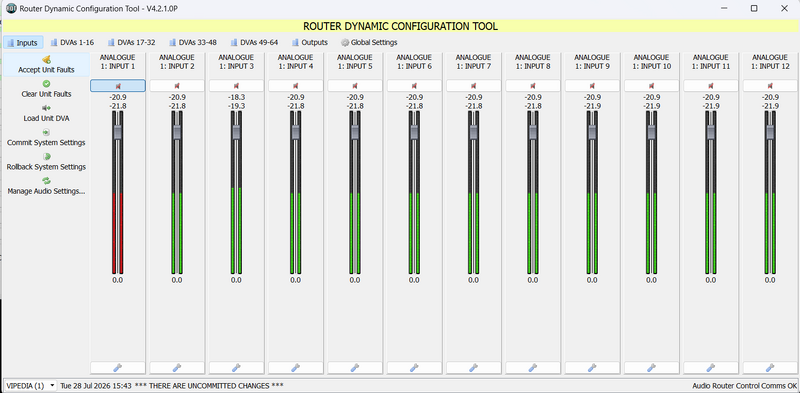Toggle mute on INPUT 7
The width and height of the screenshot is (800, 393).
[x=473, y=86]
